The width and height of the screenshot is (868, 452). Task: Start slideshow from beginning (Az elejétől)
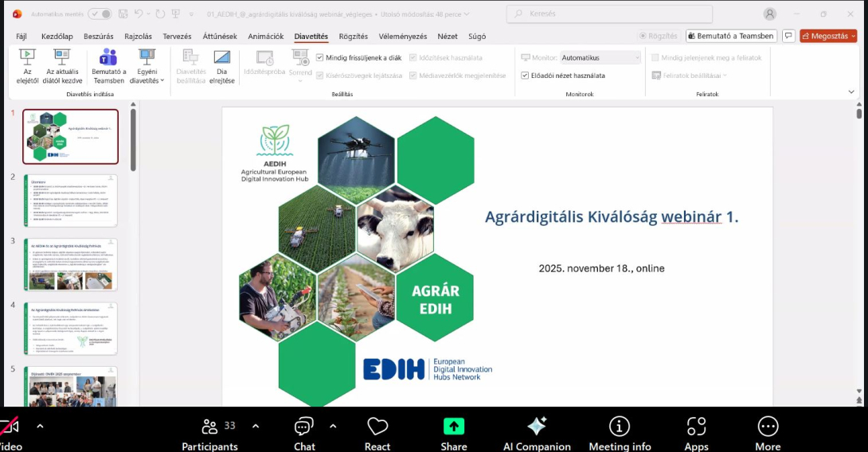tap(27, 58)
